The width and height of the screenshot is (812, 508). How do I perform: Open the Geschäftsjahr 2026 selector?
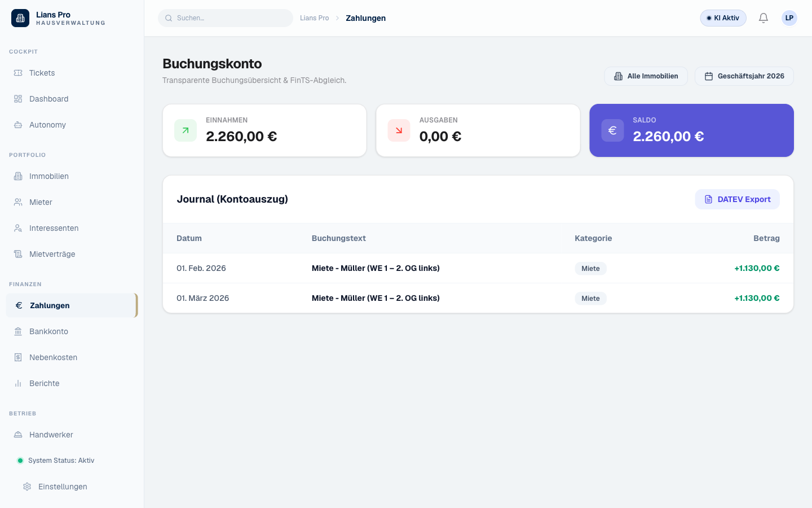click(x=744, y=76)
